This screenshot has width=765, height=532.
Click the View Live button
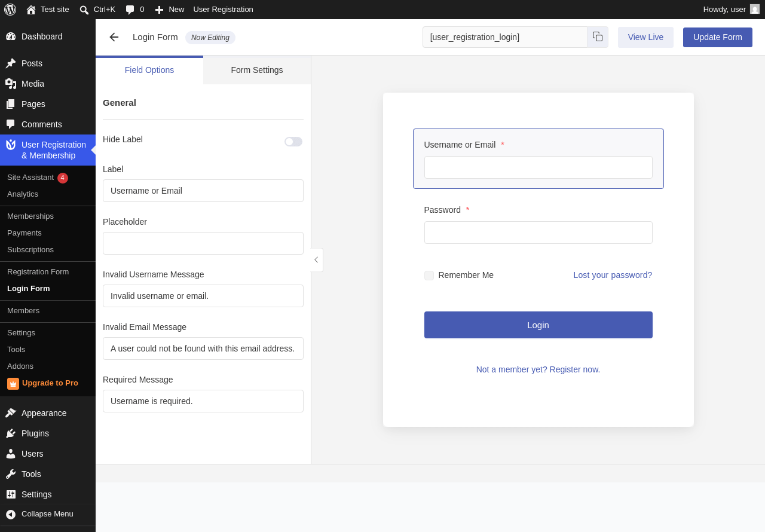click(x=645, y=37)
